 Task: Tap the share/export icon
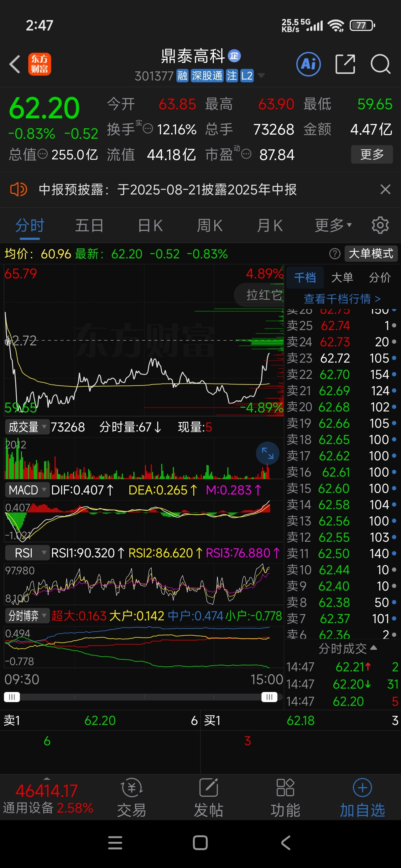click(345, 64)
